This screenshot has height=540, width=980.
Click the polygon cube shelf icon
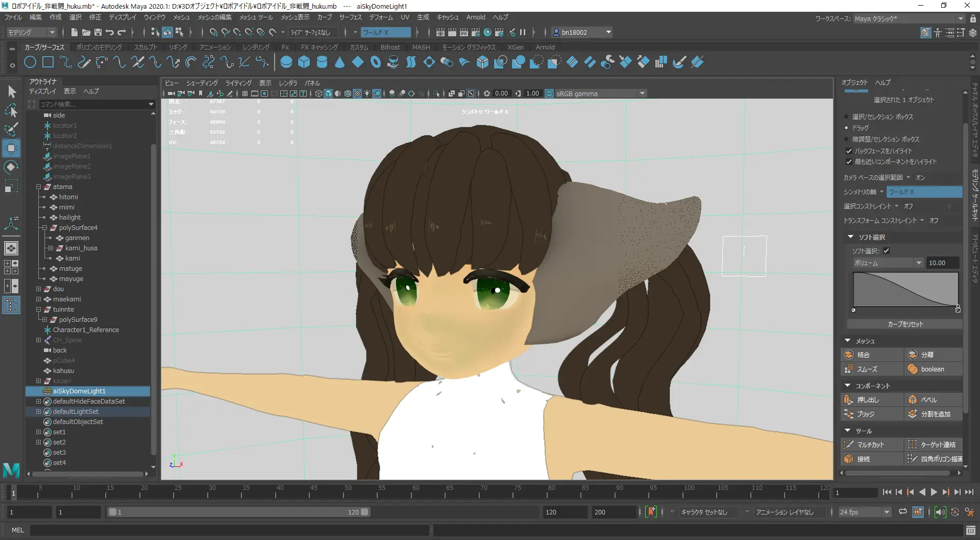[304, 62]
